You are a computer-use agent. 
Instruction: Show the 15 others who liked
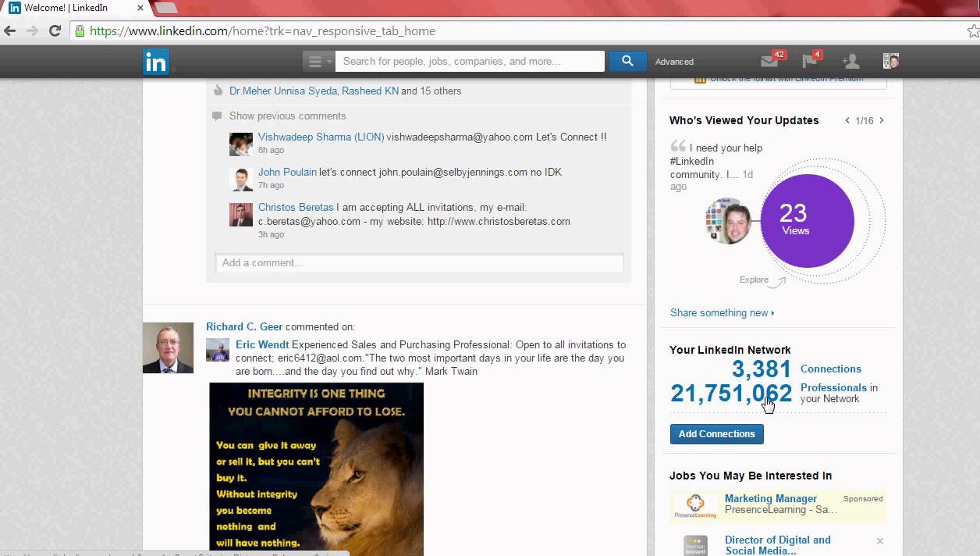click(x=440, y=91)
